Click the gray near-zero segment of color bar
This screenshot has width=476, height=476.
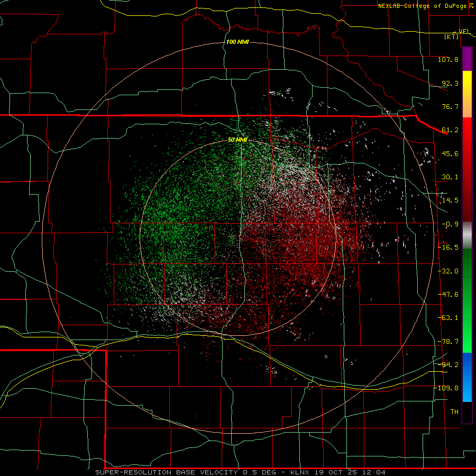(x=467, y=235)
